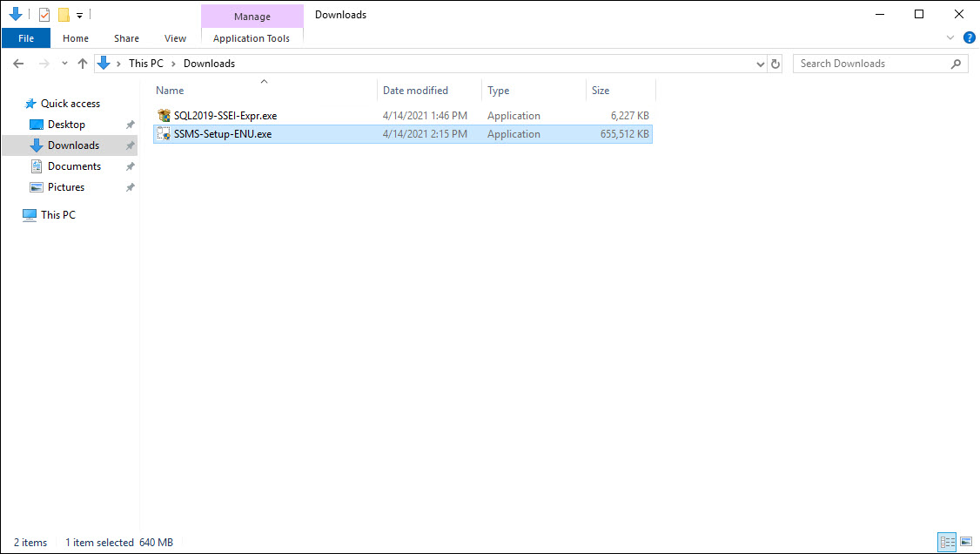This screenshot has width=980, height=554.
Task: Click the 655,512 KB size cell
Action: click(x=624, y=134)
